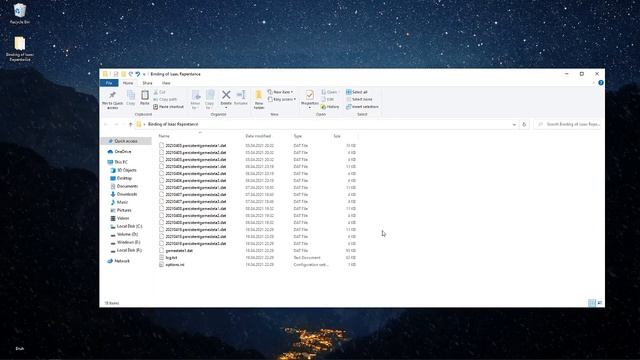Open the Easy access dropdown
The height and width of the screenshot is (360, 640).
pyautogui.click(x=282, y=99)
